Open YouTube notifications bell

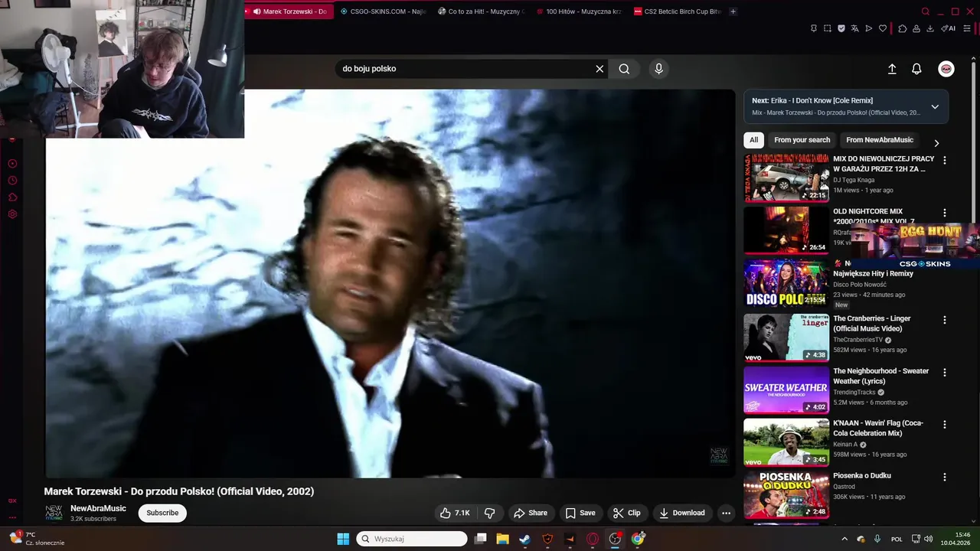[916, 69]
